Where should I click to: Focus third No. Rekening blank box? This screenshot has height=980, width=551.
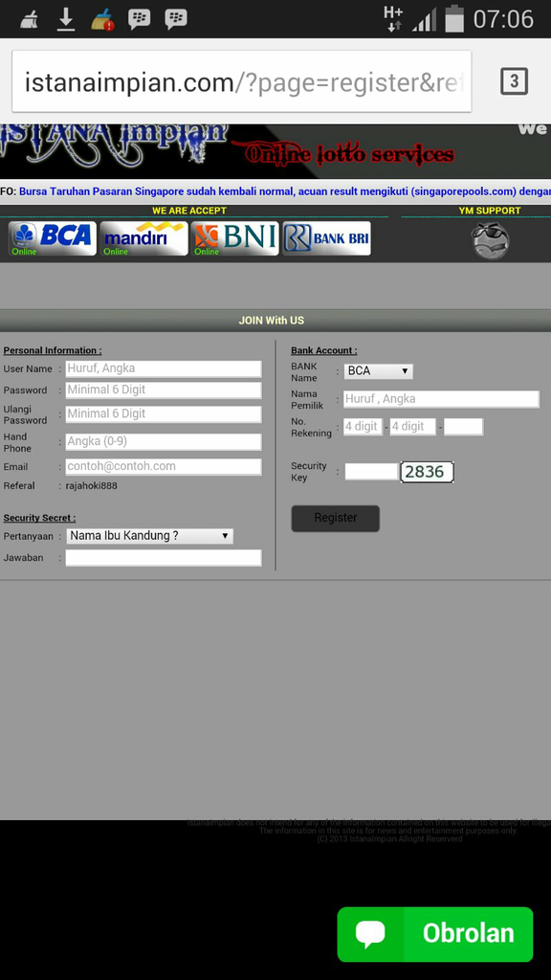tap(464, 427)
